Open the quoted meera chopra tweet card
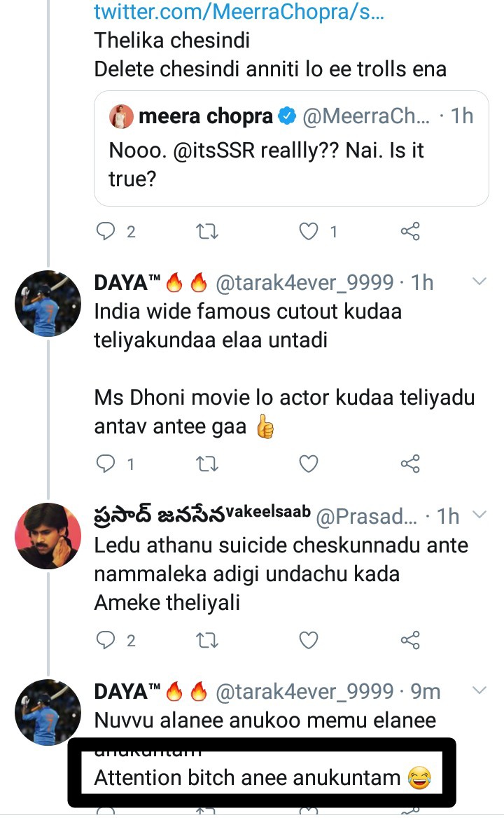The height and width of the screenshot is (820, 504). [291, 148]
